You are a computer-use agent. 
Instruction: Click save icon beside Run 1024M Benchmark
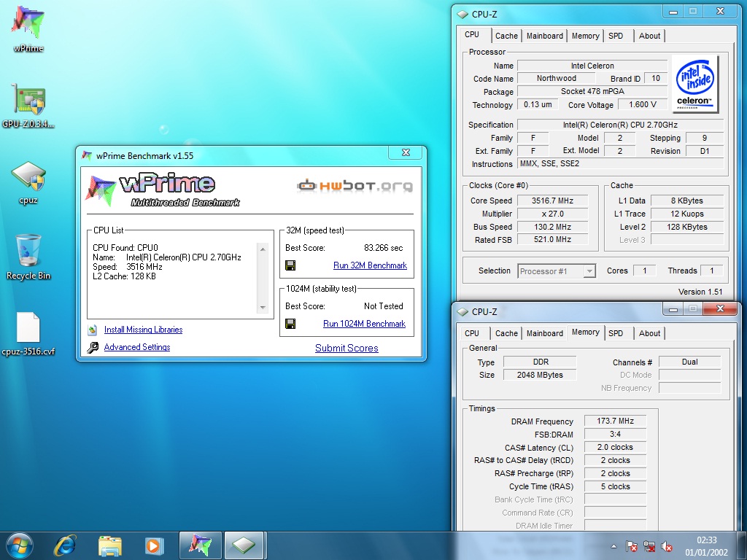point(290,324)
